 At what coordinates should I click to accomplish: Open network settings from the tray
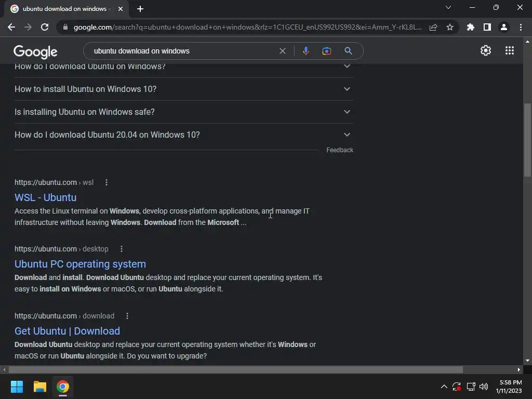(x=471, y=387)
